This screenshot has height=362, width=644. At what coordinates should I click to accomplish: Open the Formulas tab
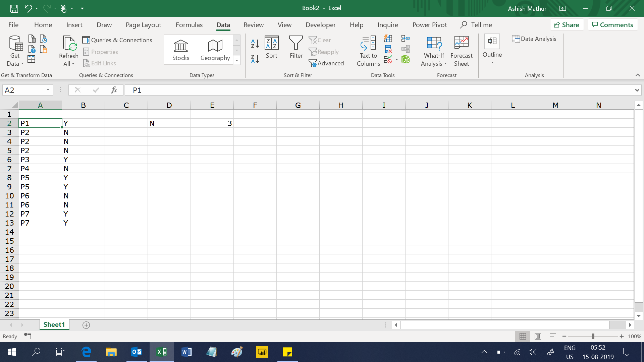click(189, 25)
